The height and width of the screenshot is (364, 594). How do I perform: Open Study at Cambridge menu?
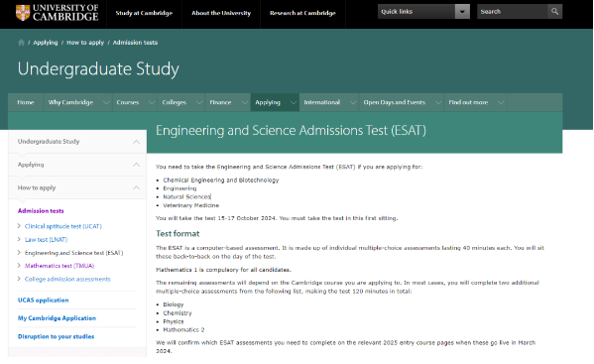(x=144, y=13)
